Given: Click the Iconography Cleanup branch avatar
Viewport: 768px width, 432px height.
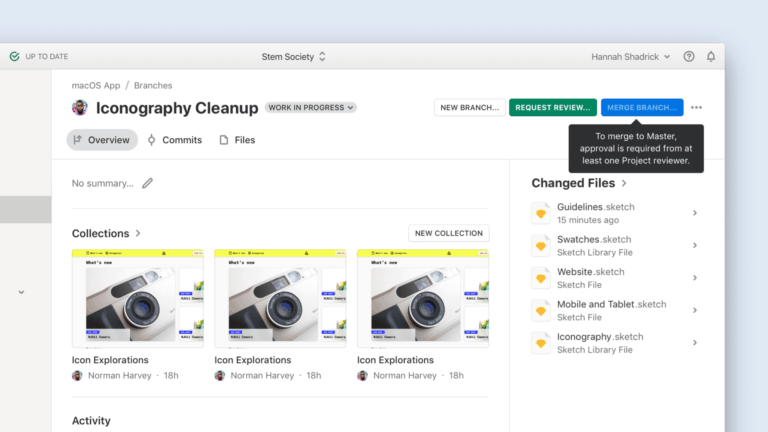Looking at the screenshot, I should coord(80,108).
